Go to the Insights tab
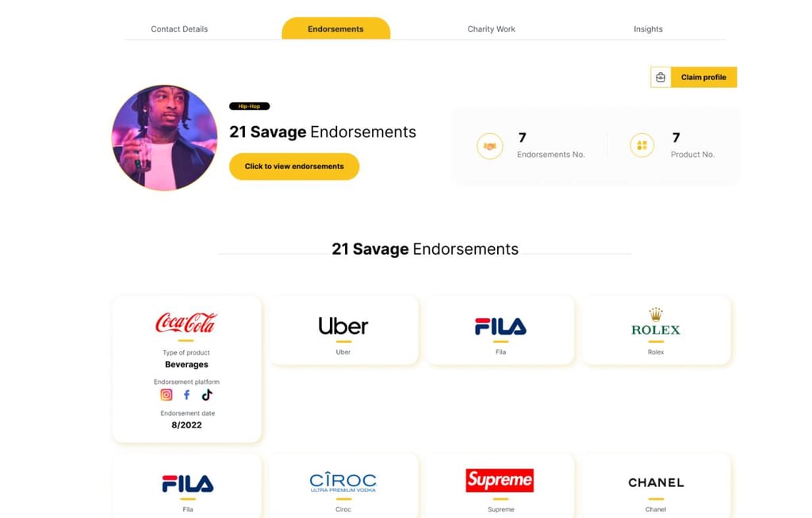Viewport: 812px width, 518px height. [648, 29]
